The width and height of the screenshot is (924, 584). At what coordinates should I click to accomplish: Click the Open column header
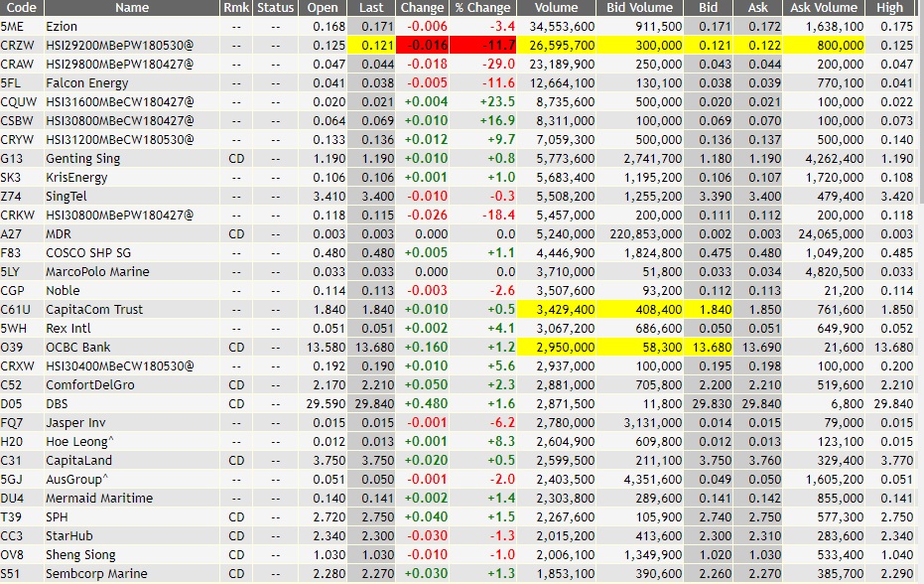[x=323, y=8]
